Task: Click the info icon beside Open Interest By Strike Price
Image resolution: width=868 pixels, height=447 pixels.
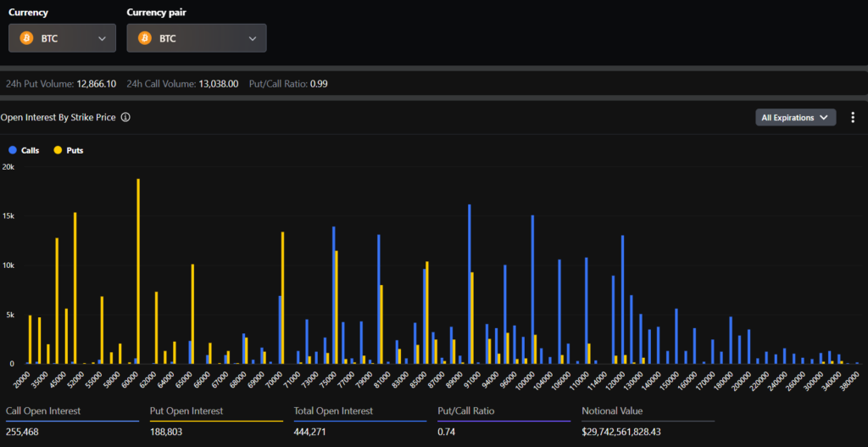Action: tap(125, 117)
